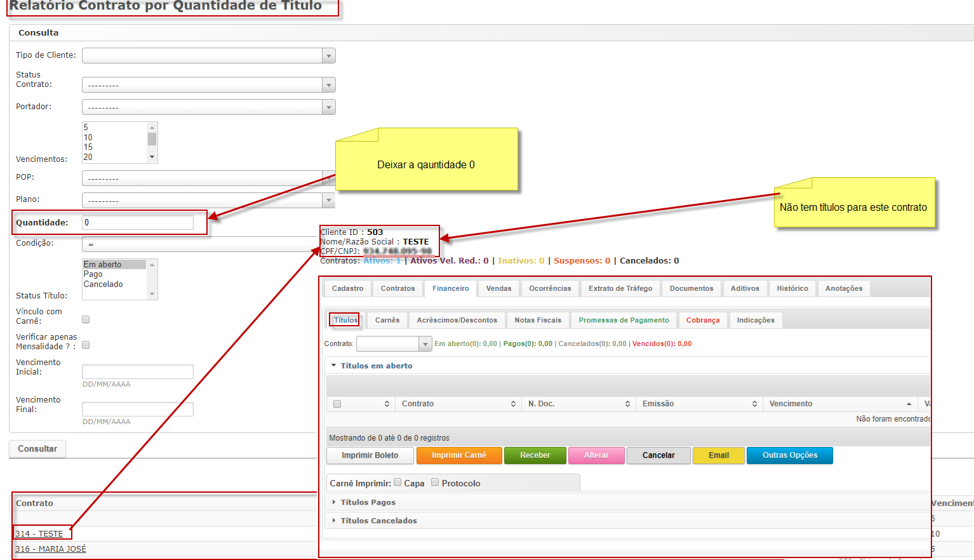Switch to the Ocorrências tab
The image size is (974, 560).
tap(550, 288)
